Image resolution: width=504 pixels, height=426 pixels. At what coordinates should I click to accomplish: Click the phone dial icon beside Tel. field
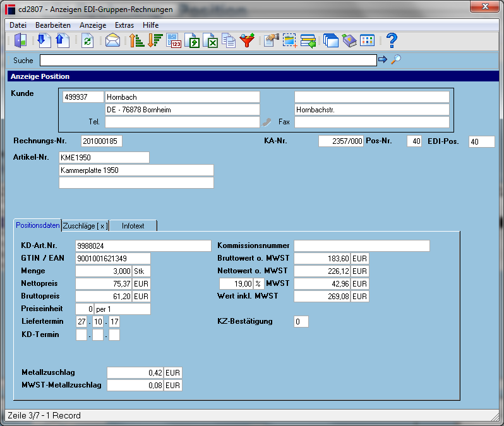266,122
